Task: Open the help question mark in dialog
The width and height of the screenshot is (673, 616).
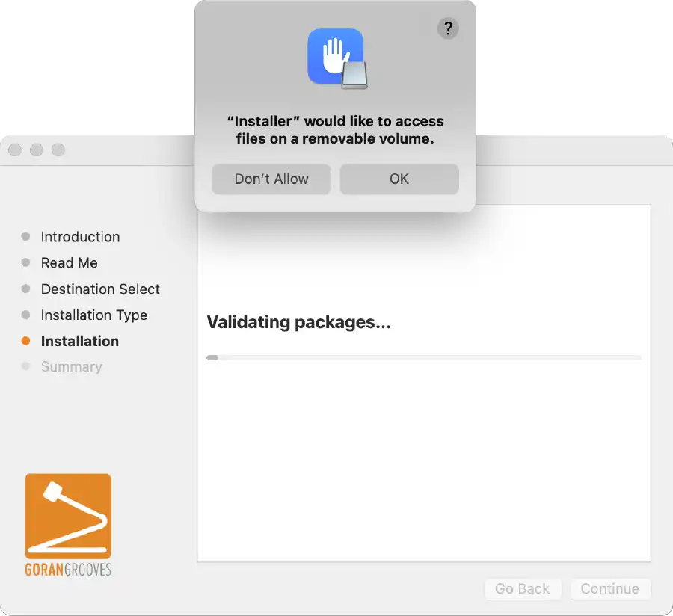Action: click(x=448, y=28)
